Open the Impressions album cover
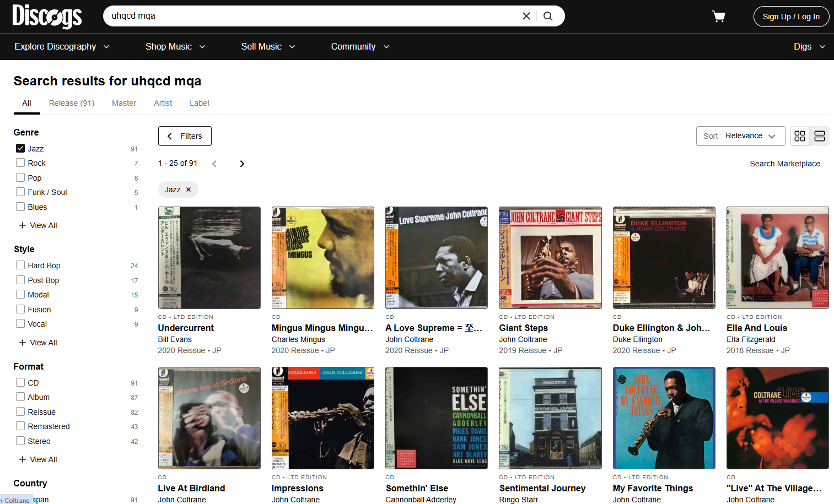The width and height of the screenshot is (834, 504). [x=323, y=418]
